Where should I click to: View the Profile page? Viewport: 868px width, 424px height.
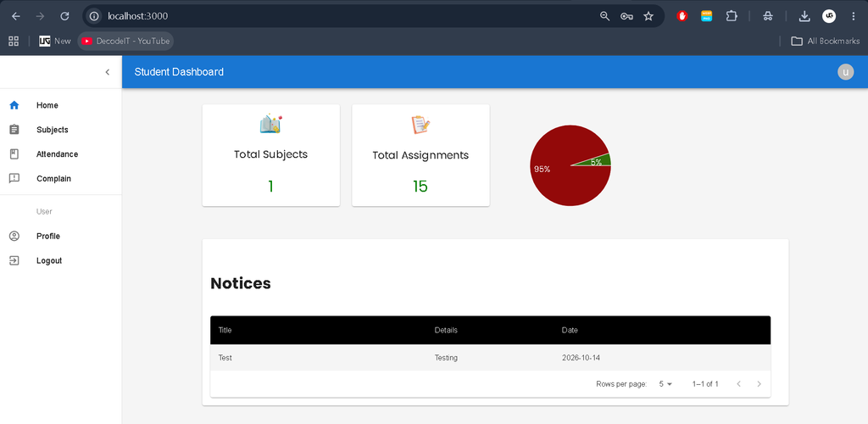(61, 236)
